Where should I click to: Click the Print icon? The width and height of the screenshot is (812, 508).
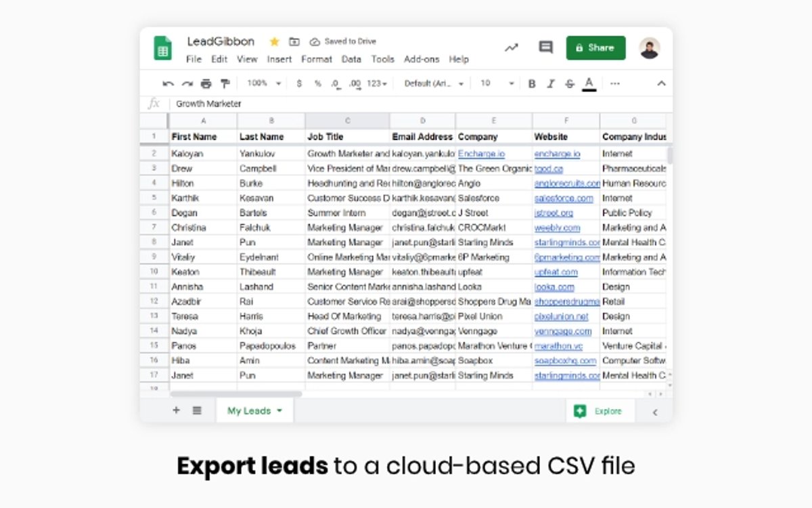206,83
